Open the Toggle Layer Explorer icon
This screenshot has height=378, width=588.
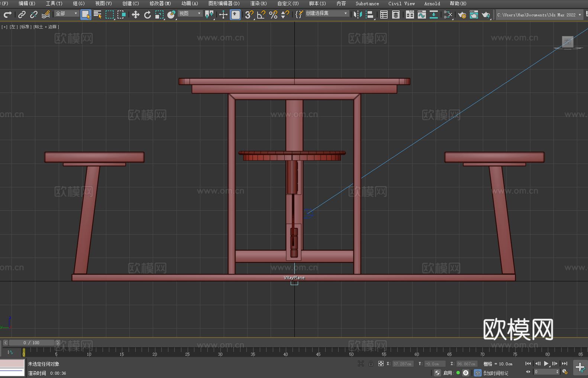pos(396,14)
